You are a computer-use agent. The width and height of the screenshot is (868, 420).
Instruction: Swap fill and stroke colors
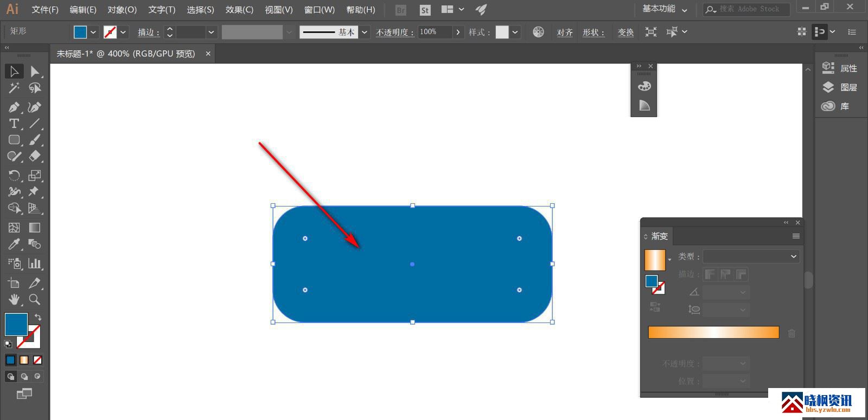[x=38, y=316]
